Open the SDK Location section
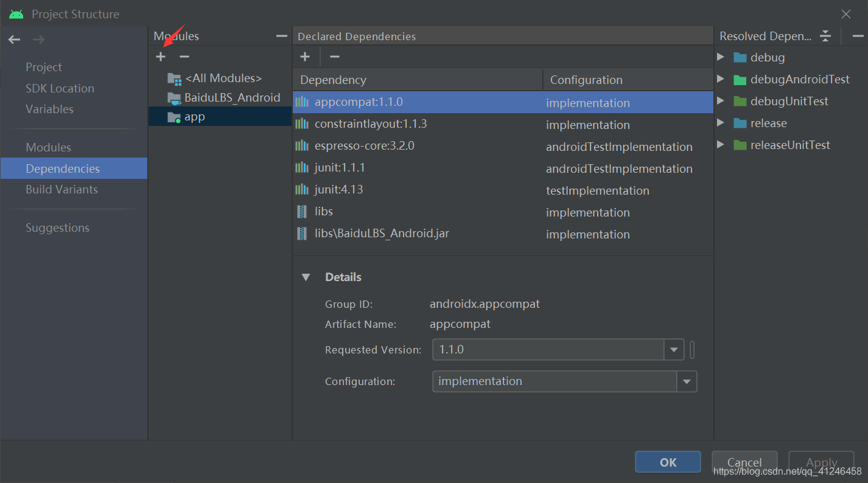Viewport: 868px width, 483px height. [60, 88]
